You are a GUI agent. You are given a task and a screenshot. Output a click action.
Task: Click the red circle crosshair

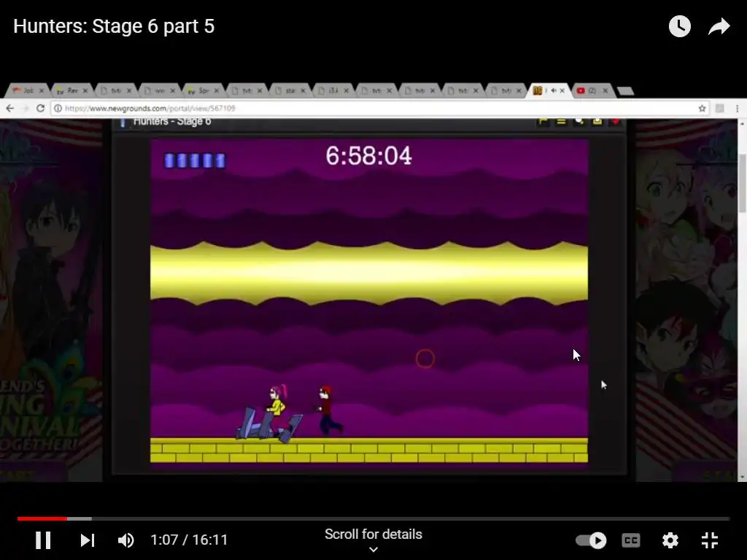tap(425, 359)
